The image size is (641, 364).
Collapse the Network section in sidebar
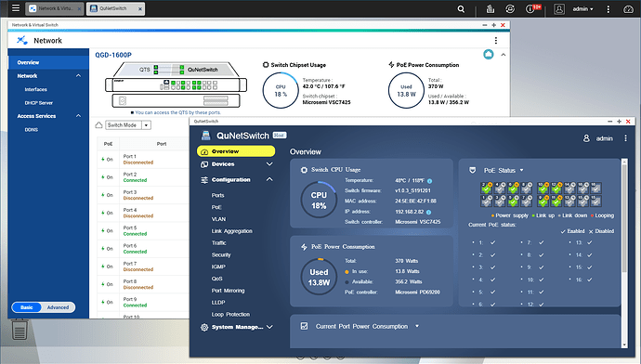pos(78,75)
